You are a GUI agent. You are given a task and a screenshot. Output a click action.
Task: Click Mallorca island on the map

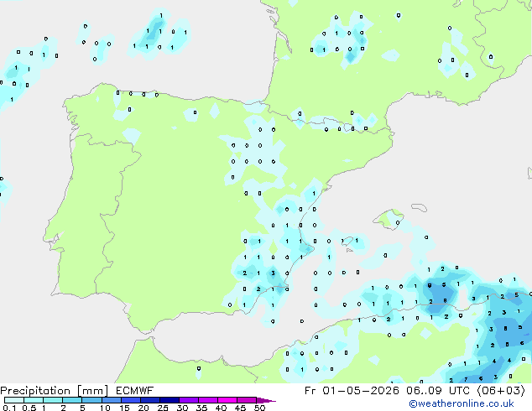[389, 220]
